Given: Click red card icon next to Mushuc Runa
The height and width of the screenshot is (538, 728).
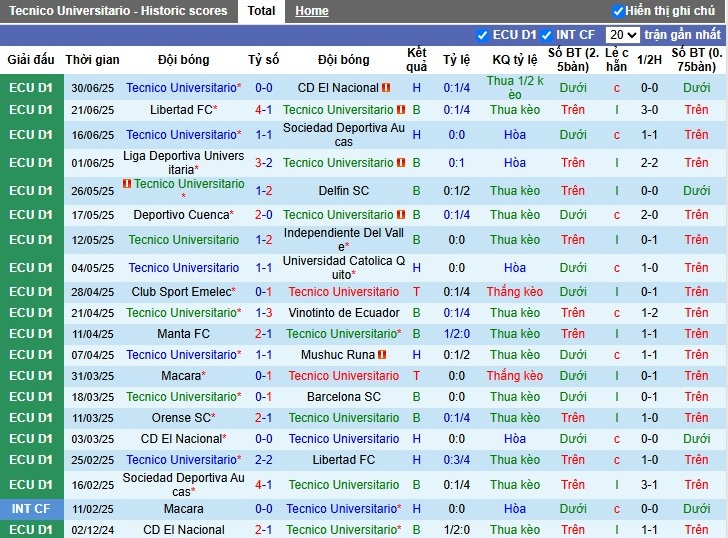Looking at the screenshot, I should click(x=382, y=355).
